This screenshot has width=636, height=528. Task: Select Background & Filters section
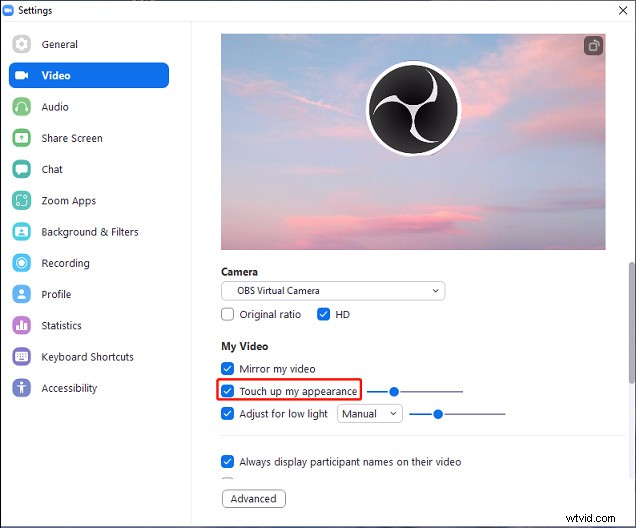click(x=90, y=232)
